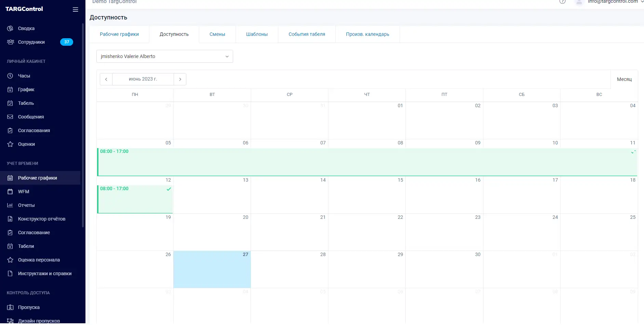
Task: Click the Доступность page heading
Action: (108, 17)
